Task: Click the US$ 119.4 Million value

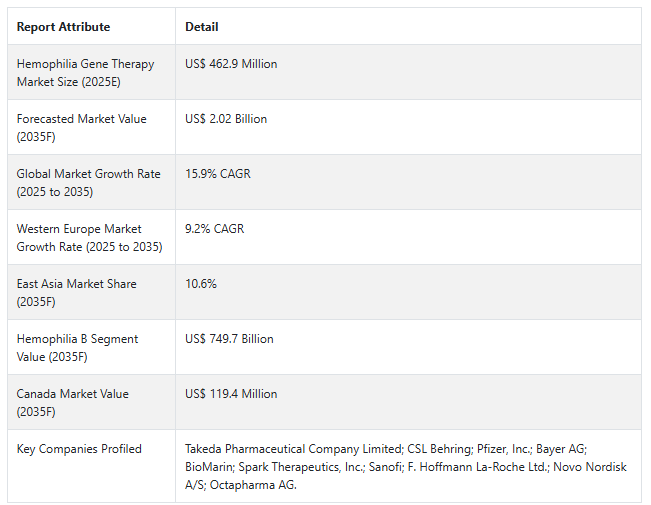Action: tap(231, 394)
